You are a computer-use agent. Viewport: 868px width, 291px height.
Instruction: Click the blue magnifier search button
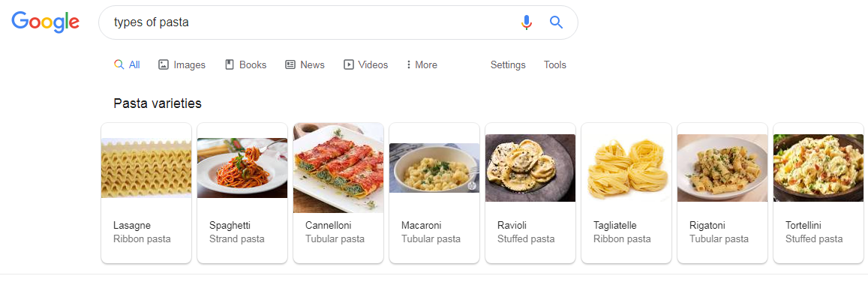pyautogui.click(x=557, y=22)
